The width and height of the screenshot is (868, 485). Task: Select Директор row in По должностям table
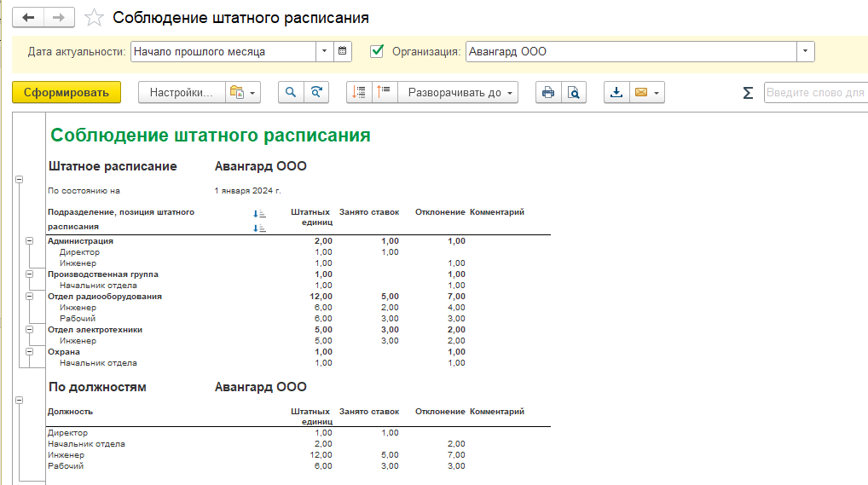67,432
